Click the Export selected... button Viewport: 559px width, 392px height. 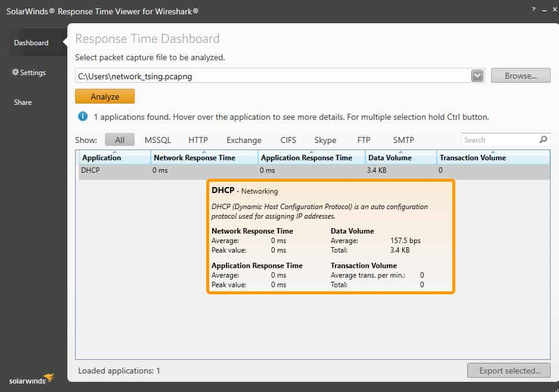click(509, 371)
